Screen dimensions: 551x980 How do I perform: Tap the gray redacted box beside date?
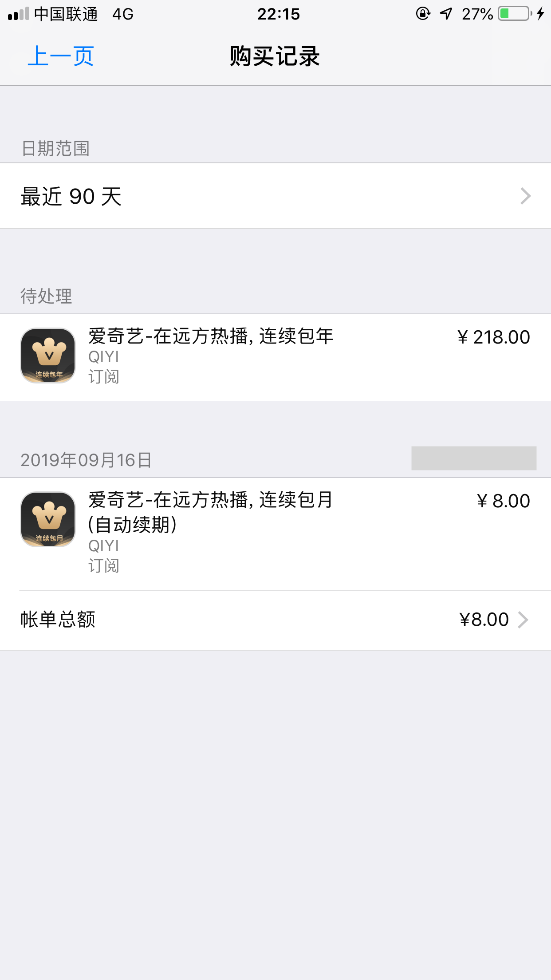(x=474, y=458)
